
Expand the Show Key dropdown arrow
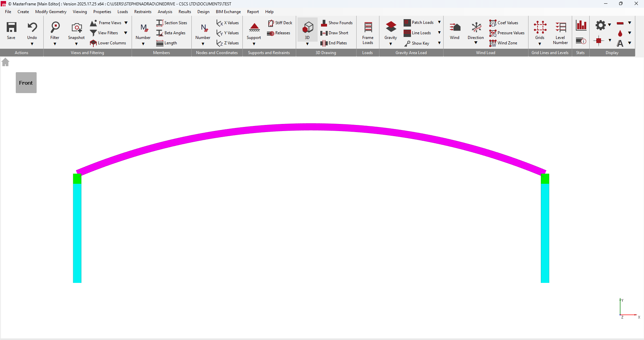(439, 43)
